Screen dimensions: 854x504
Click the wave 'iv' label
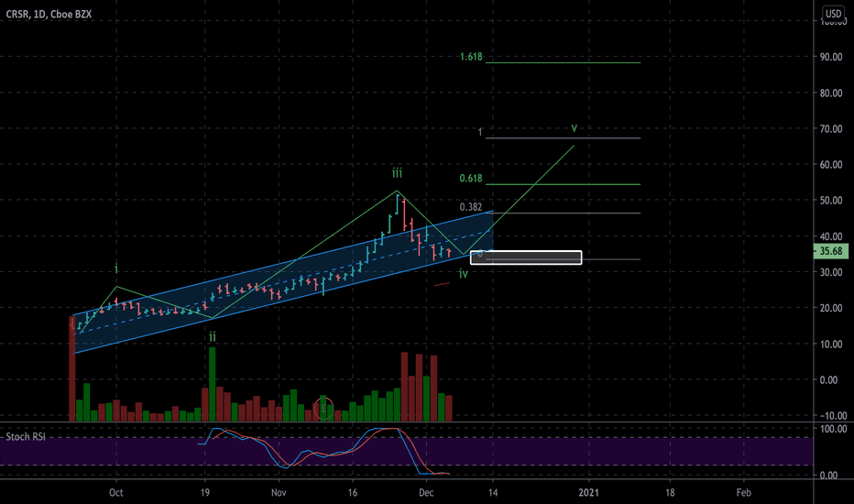click(463, 273)
